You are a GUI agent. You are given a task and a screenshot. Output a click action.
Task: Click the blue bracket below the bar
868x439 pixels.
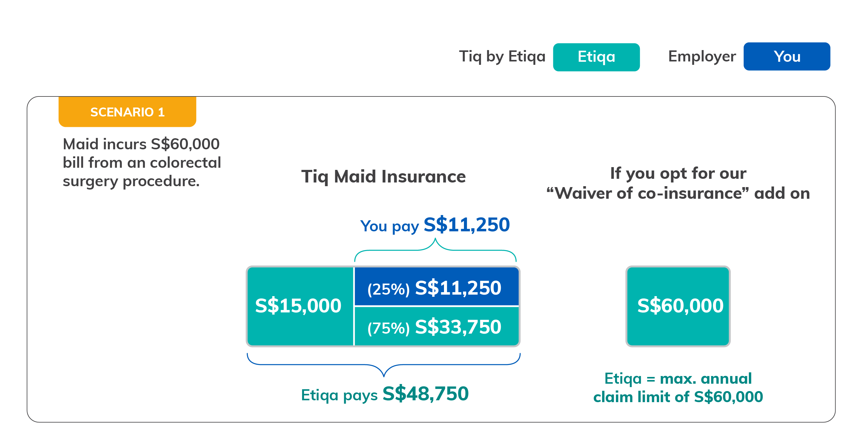[x=383, y=365]
